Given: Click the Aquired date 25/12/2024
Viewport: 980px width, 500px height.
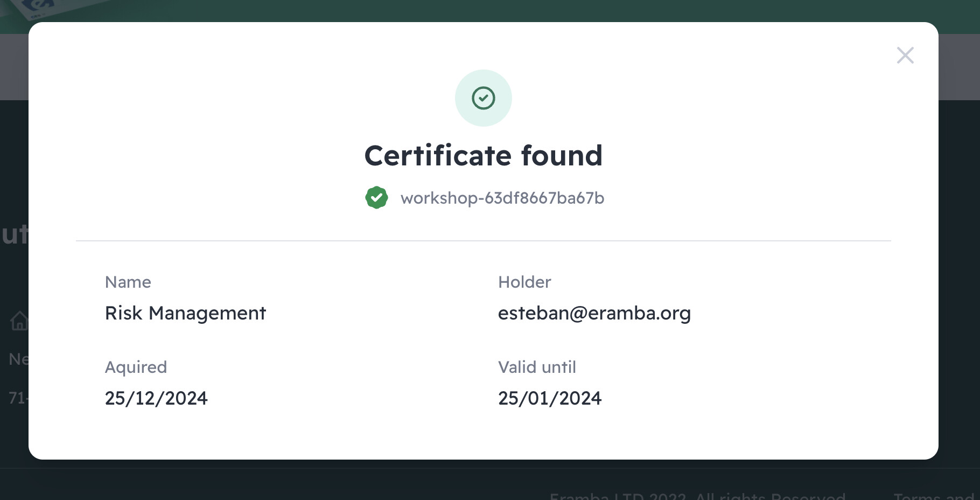Looking at the screenshot, I should (x=156, y=398).
